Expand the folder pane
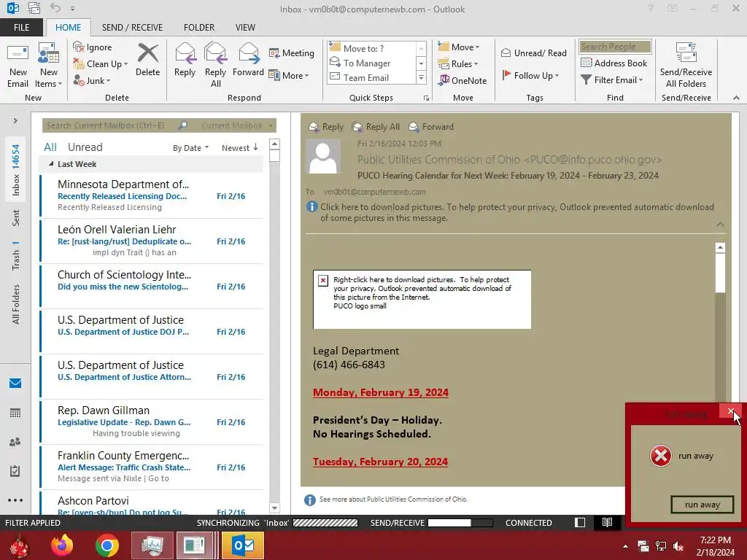747x560 pixels. 15,121
